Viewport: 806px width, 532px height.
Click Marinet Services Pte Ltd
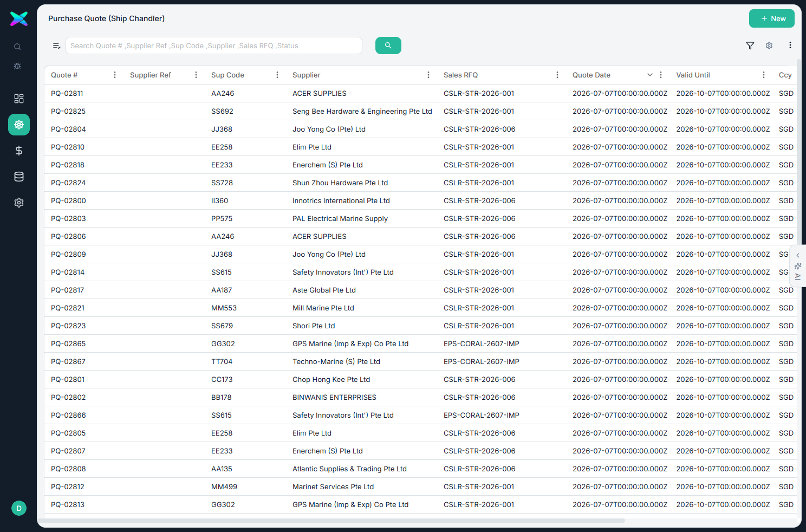(333, 486)
